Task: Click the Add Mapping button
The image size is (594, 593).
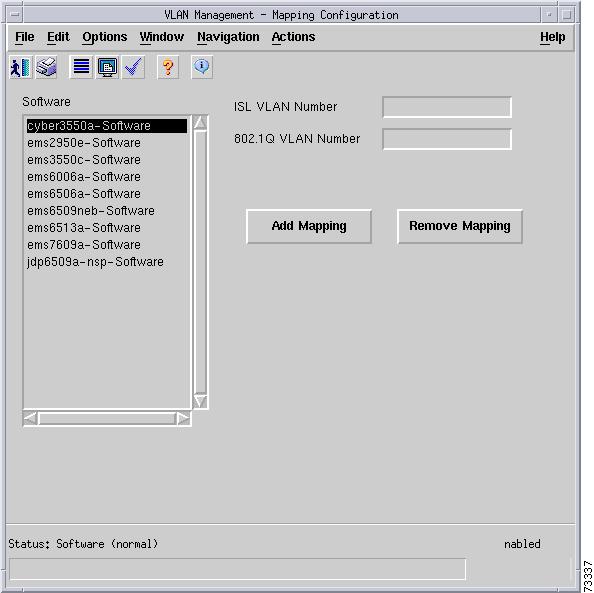Action: click(309, 226)
